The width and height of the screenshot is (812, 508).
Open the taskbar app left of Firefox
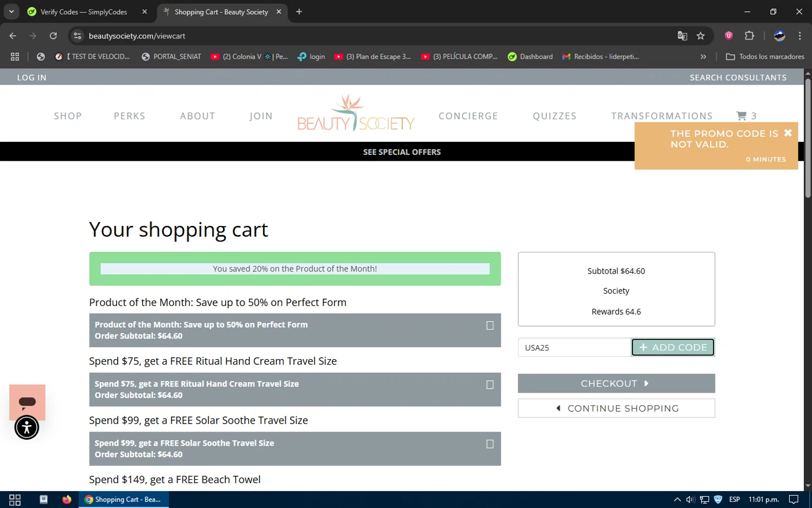click(44, 499)
